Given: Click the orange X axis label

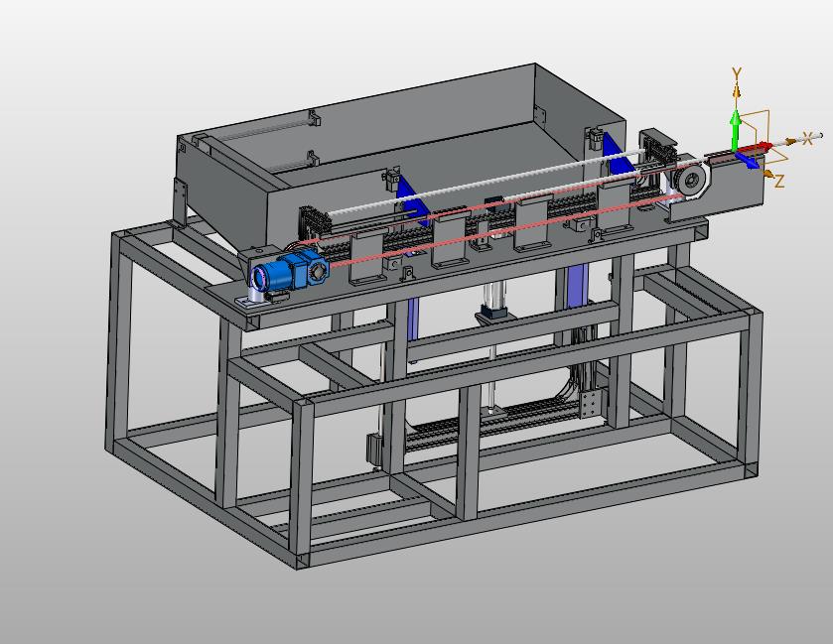Looking at the screenshot, I should 807,138.
